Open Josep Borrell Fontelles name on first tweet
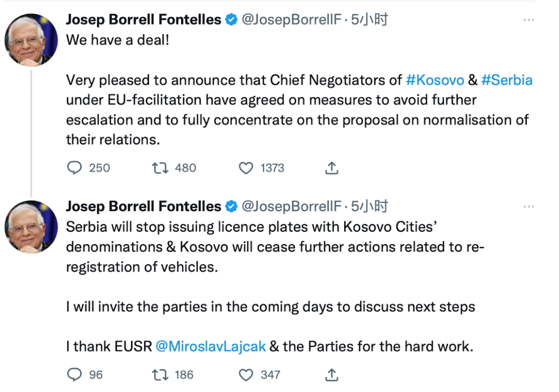Viewport: 559px width, 392px height. 143,20
